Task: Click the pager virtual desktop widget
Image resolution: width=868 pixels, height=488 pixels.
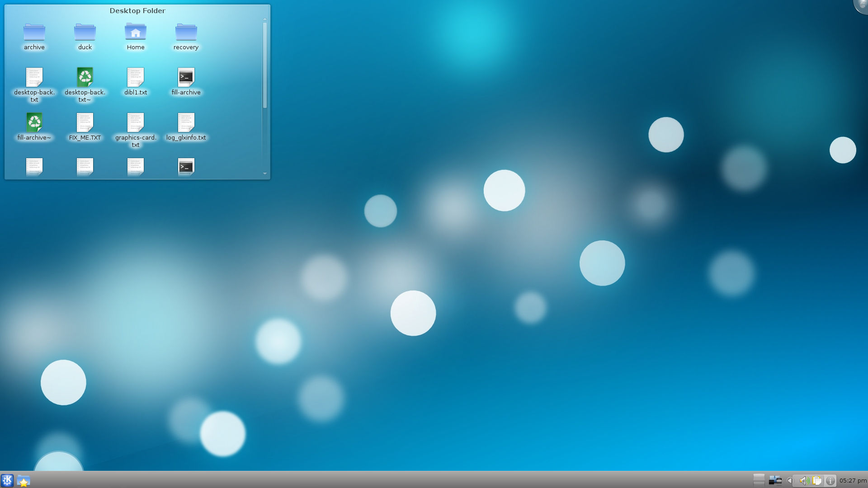Action: pos(759,480)
